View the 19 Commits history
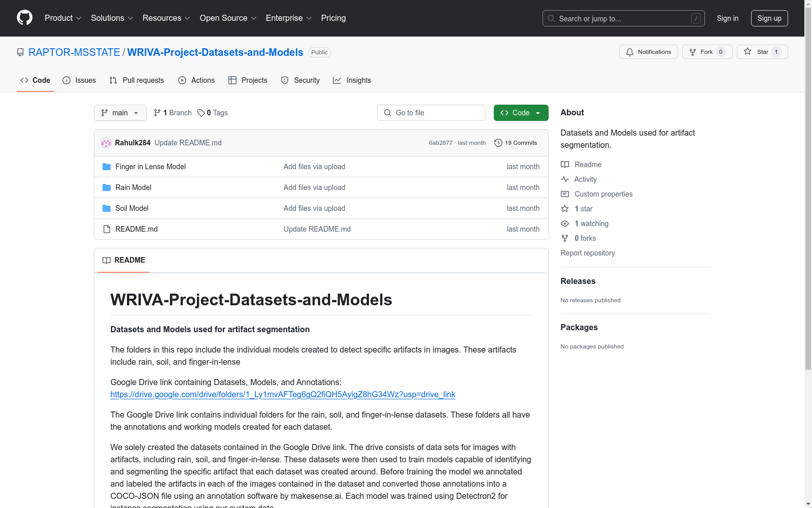Viewport: 812px width, 508px height. (x=516, y=143)
